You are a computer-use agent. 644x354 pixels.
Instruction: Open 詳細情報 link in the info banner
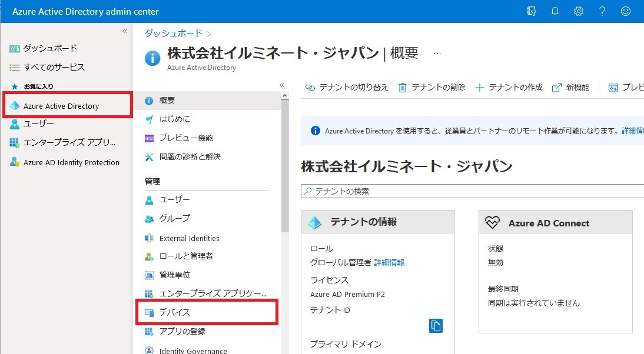(632, 131)
